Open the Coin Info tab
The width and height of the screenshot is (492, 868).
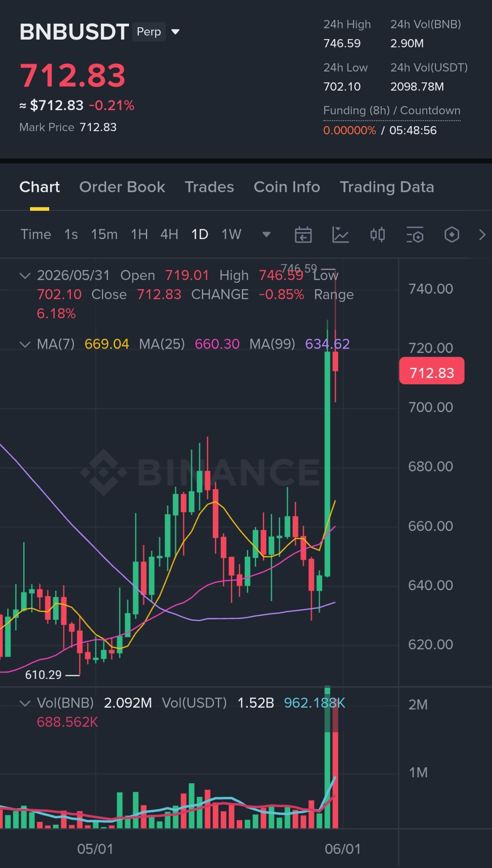pos(287,187)
